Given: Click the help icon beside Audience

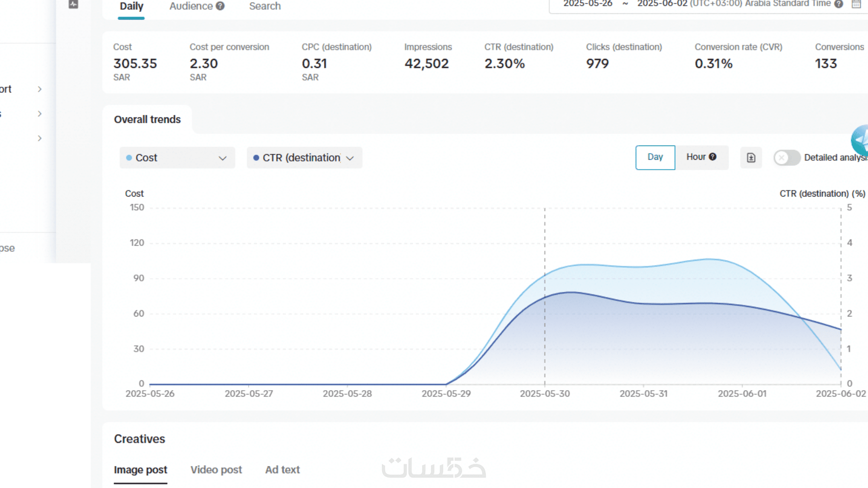Looking at the screenshot, I should (x=220, y=6).
